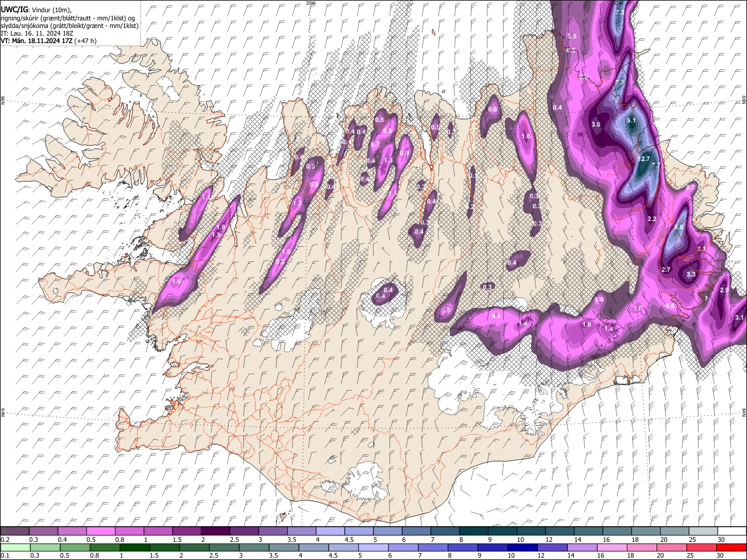Select upper legend white swatch after 30
The height and width of the screenshot is (560, 747).
[732, 531]
